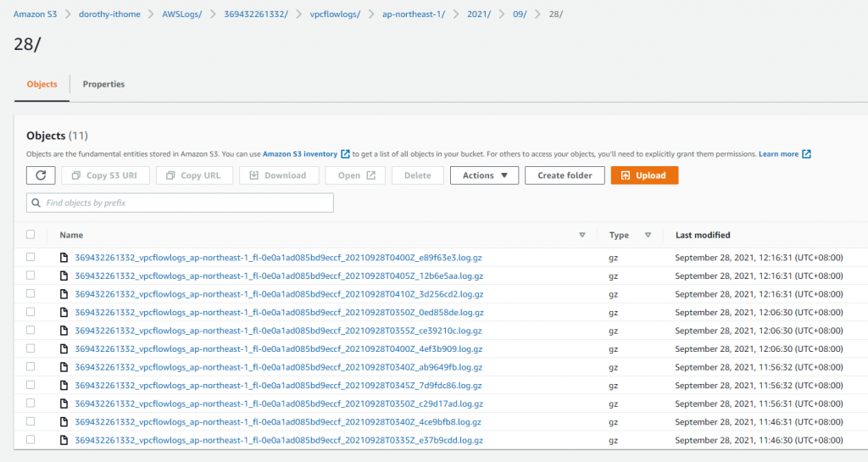Open file 20210928T0350Z_c29d17ad.log.gz
The height and width of the screenshot is (462, 868).
click(x=279, y=404)
